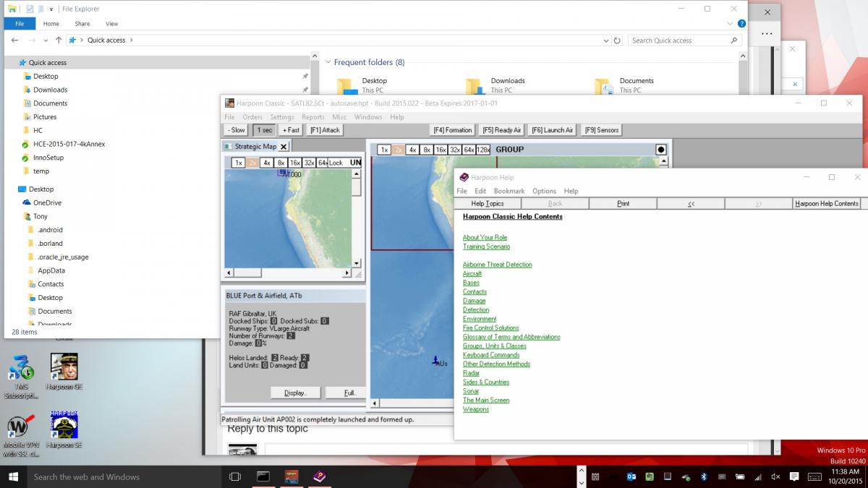Viewport: 868px width, 488px height.
Task: Click the Harpoon Help taskbar icon
Action: click(x=319, y=476)
